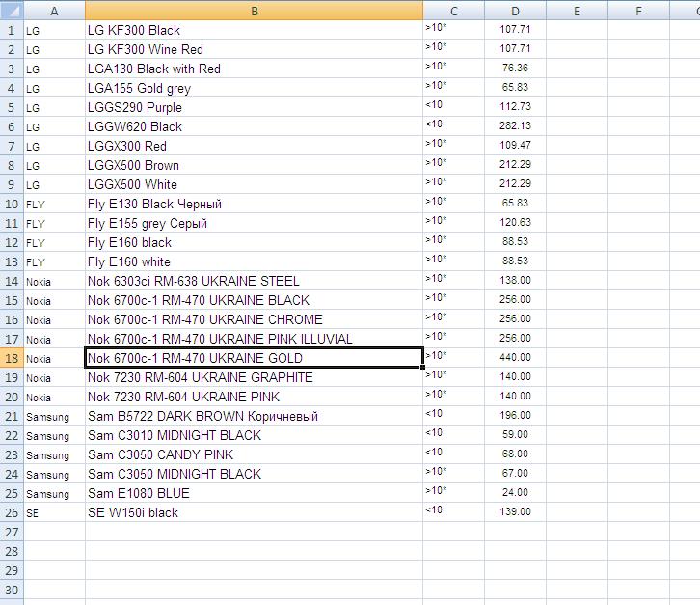
Task: Click cell 'LGA155 Gold grey'
Action: tap(254, 88)
